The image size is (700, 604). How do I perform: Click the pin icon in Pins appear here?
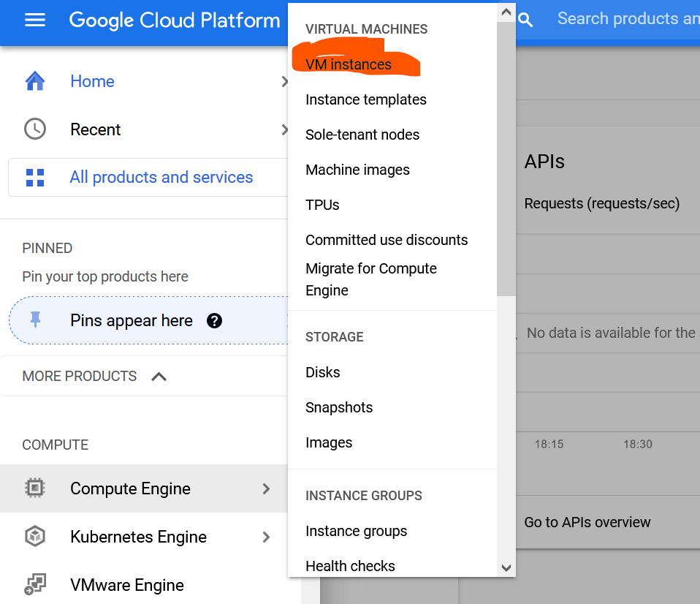pos(35,320)
